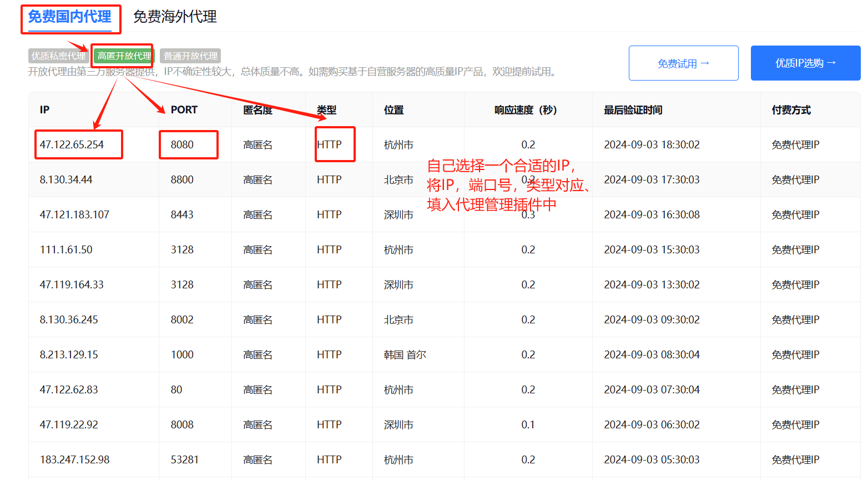This screenshot has height=480, width=868.
Task: Select IP address 8.130.36.245
Action: (69, 320)
